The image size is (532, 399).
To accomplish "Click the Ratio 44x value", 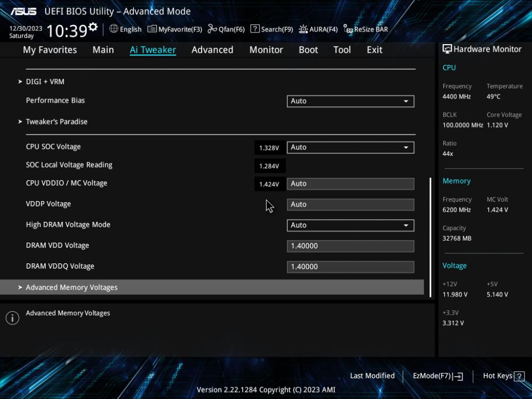I will (447, 154).
